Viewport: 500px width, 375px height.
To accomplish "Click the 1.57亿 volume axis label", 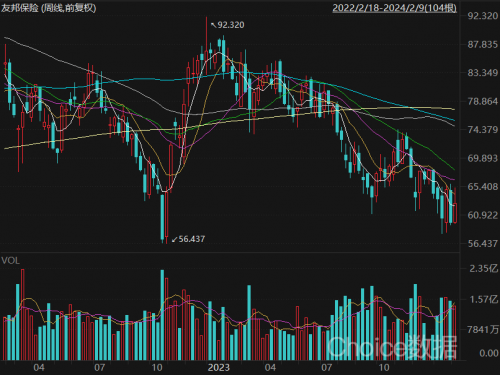I will [x=484, y=299].
